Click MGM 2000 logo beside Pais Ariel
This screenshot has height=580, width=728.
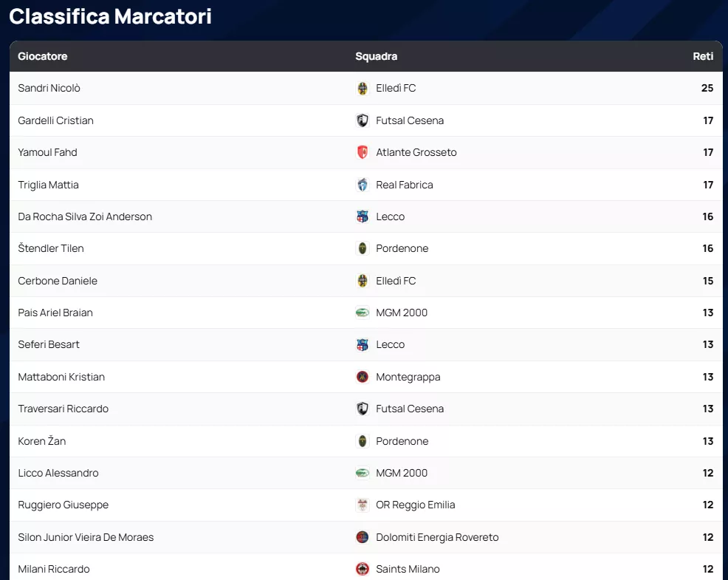tap(363, 313)
